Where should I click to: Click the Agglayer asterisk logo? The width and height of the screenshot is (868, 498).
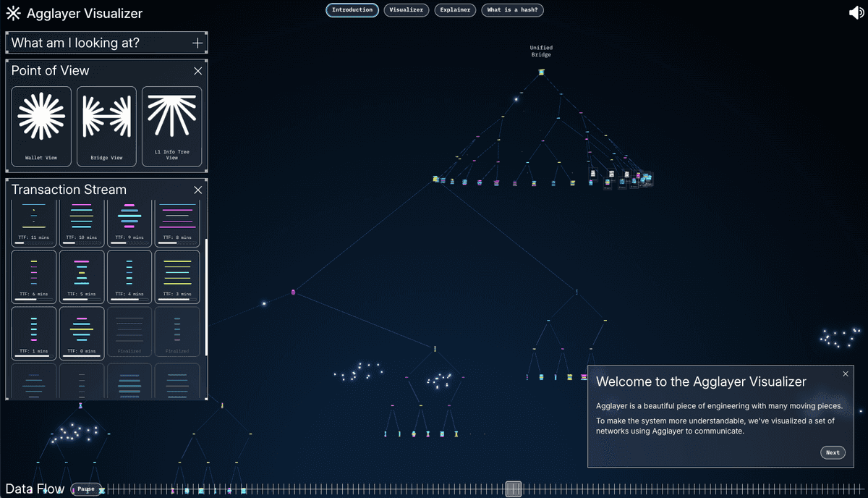coord(13,13)
